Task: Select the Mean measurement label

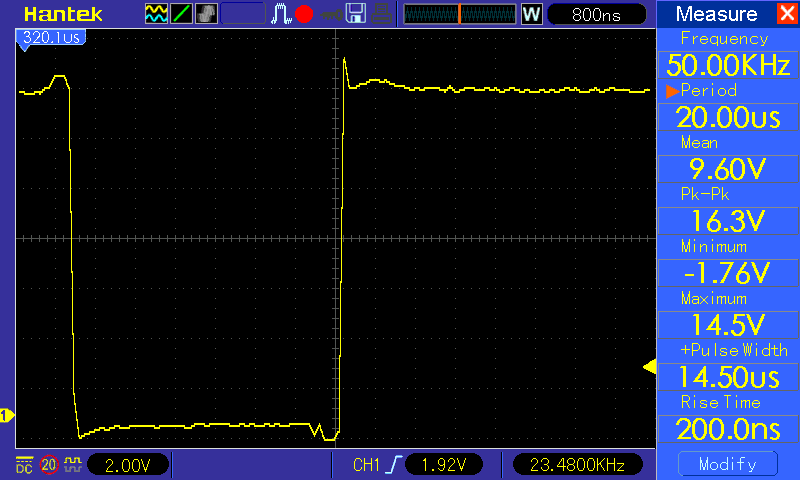Action: pyautogui.click(x=699, y=143)
